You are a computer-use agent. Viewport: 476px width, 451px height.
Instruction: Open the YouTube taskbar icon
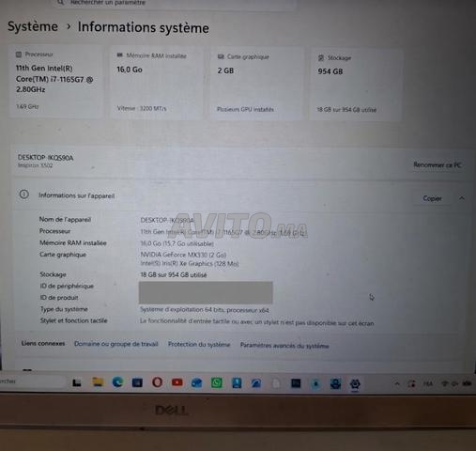point(177,382)
